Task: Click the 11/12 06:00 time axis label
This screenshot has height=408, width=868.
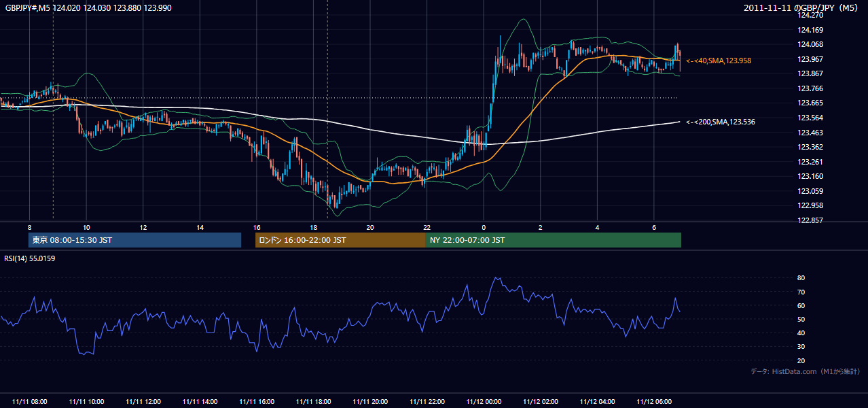Action: tap(654, 402)
